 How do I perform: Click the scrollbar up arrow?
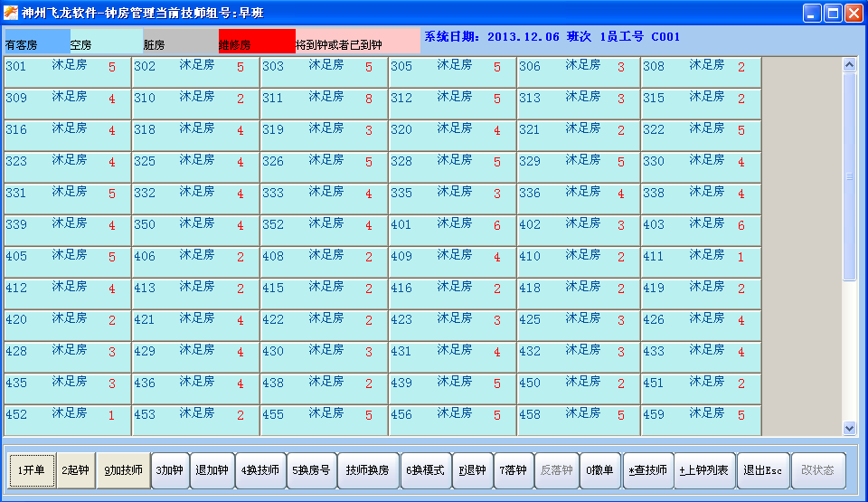(849, 65)
